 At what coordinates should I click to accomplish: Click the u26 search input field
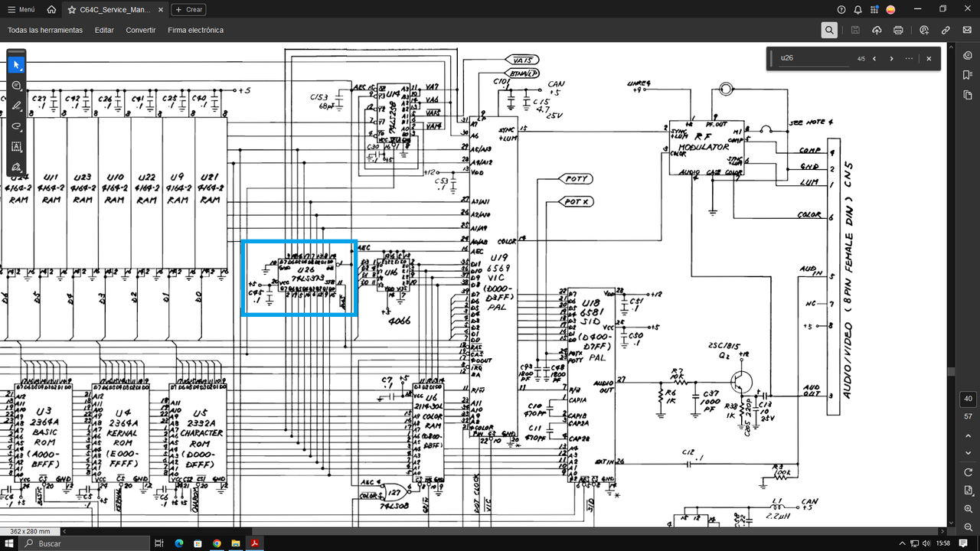coord(813,58)
